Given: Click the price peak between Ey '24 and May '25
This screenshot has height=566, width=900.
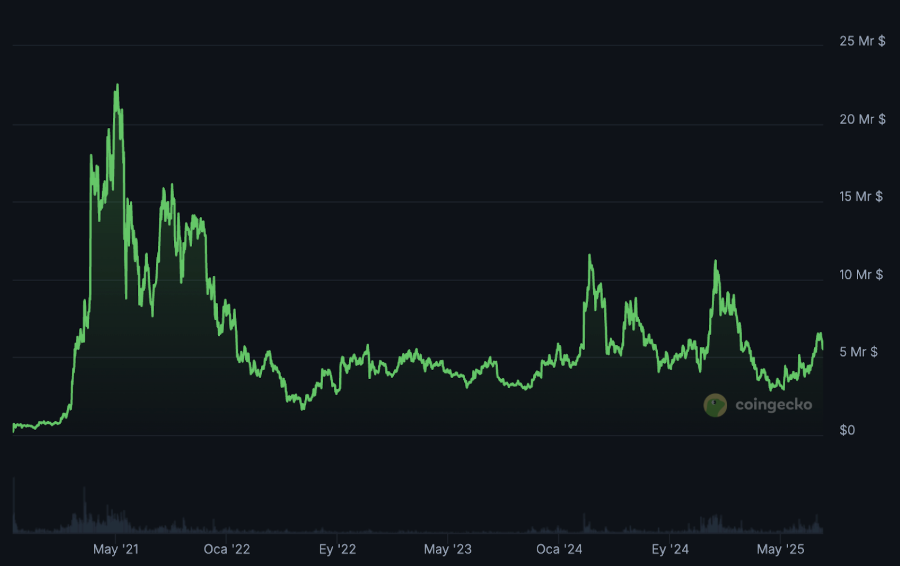Looking at the screenshot, I should point(715,261).
